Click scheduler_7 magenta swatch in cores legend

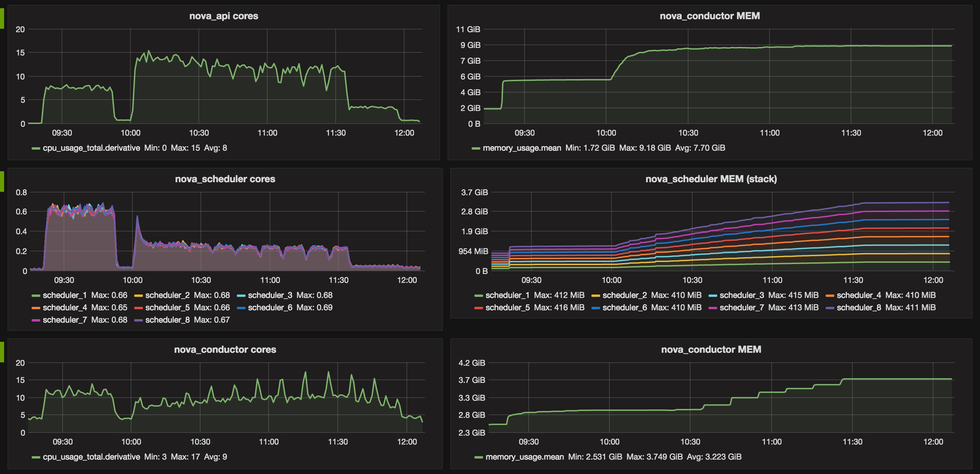tap(36, 320)
